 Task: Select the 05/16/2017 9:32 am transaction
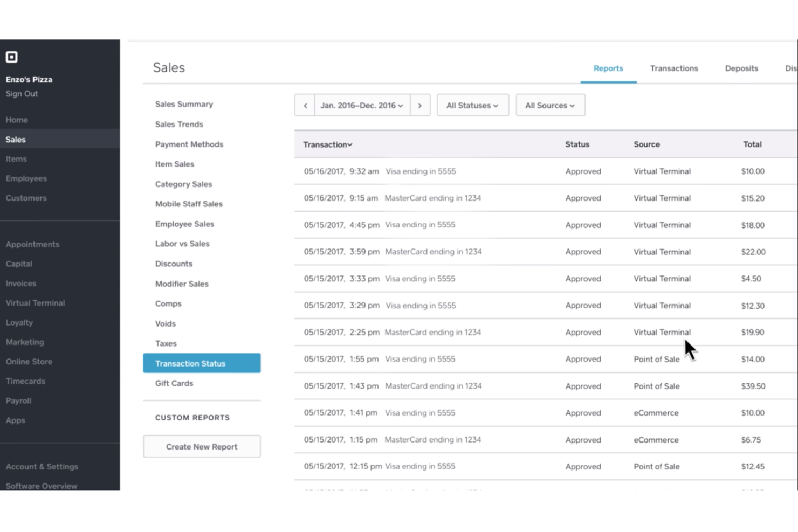tap(546, 171)
